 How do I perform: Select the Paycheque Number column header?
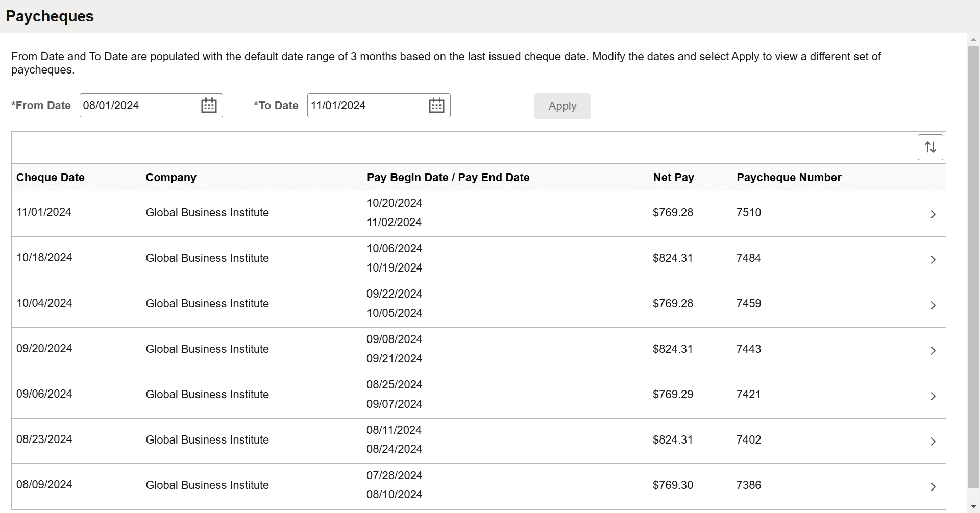pos(789,178)
